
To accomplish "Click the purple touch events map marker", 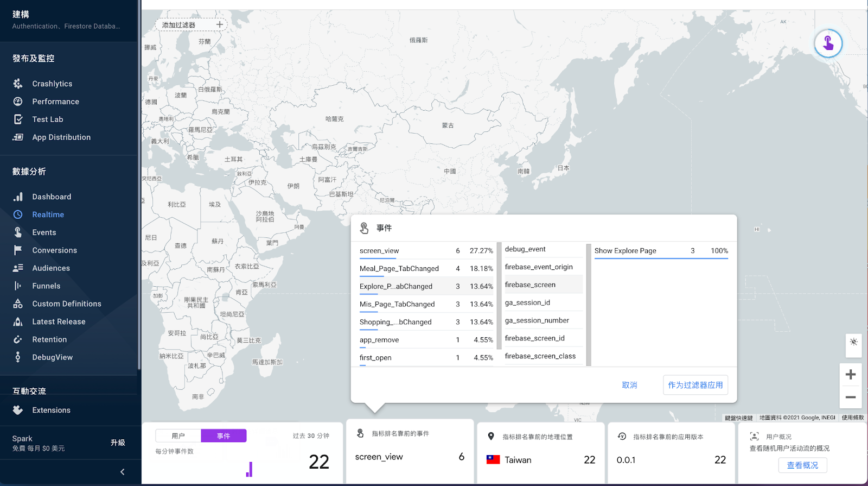I will coord(828,43).
